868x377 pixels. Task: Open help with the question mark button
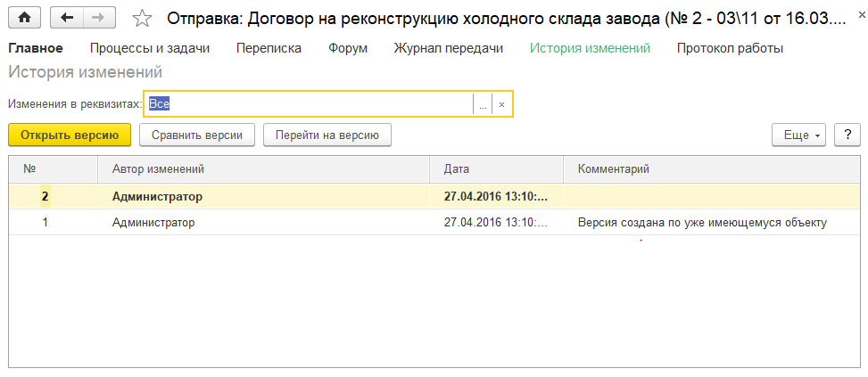(x=847, y=135)
